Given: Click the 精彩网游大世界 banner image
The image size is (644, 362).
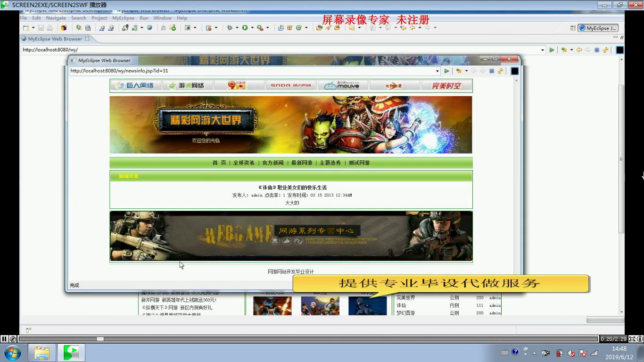Looking at the screenshot, I should [x=290, y=125].
